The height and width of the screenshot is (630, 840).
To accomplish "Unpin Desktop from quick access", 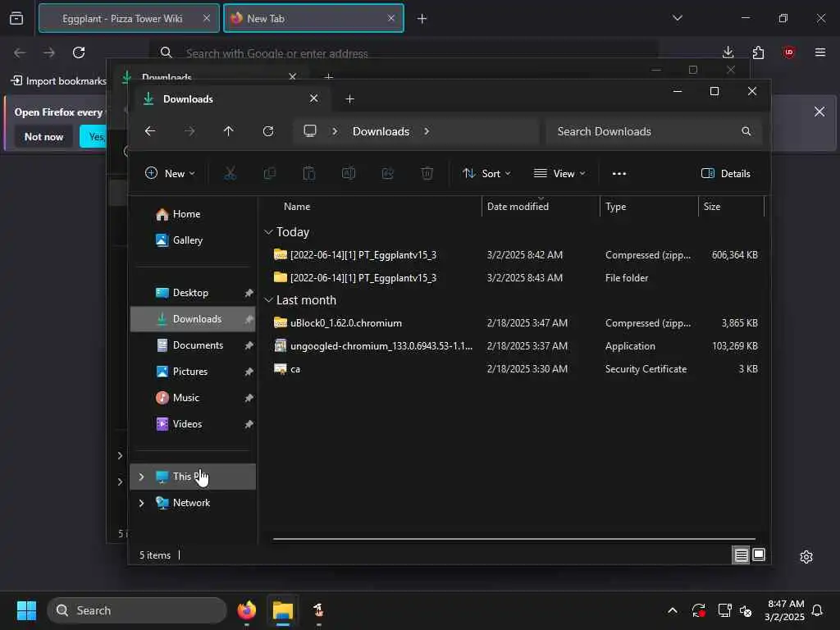I will pyautogui.click(x=249, y=293).
